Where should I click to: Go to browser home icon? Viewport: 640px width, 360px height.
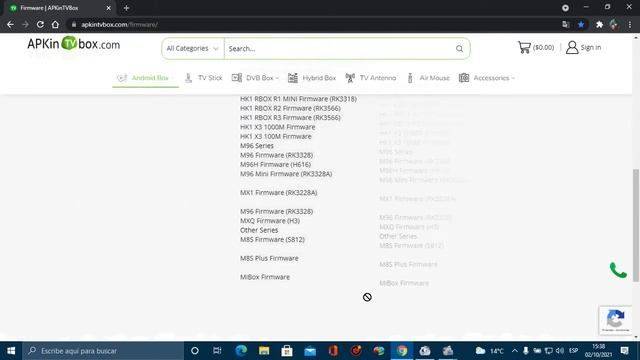[55, 24]
